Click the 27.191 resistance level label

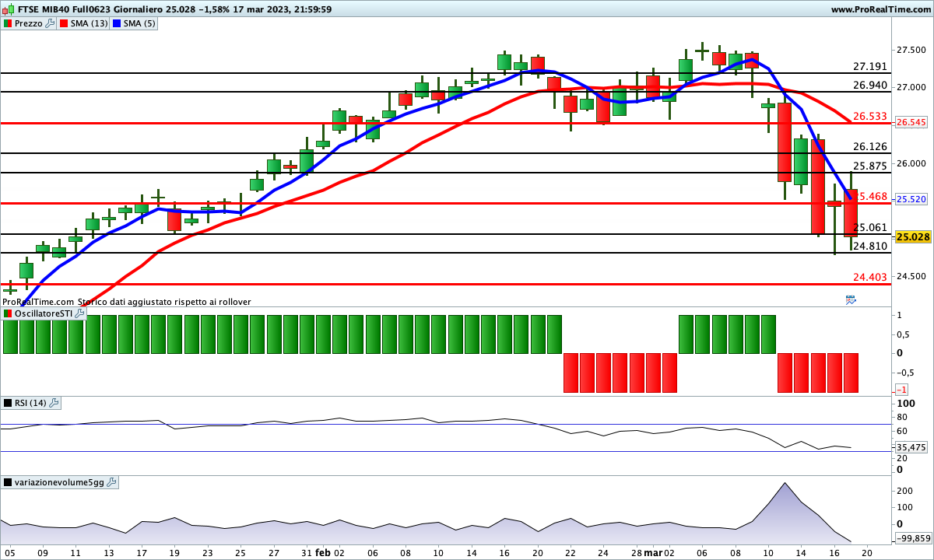(x=870, y=67)
